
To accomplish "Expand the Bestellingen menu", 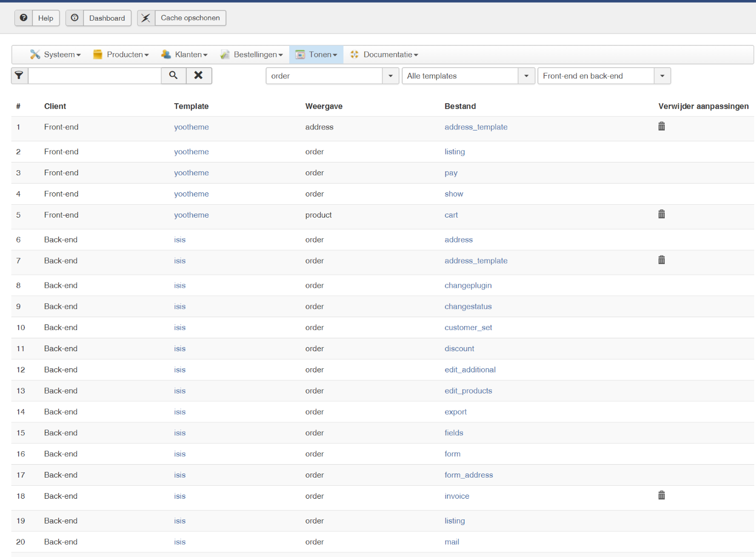I will pyautogui.click(x=252, y=55).
